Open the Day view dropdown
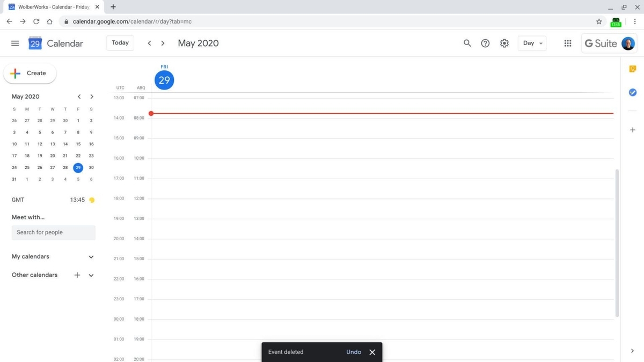644x362 pixels. pos(532,43)
